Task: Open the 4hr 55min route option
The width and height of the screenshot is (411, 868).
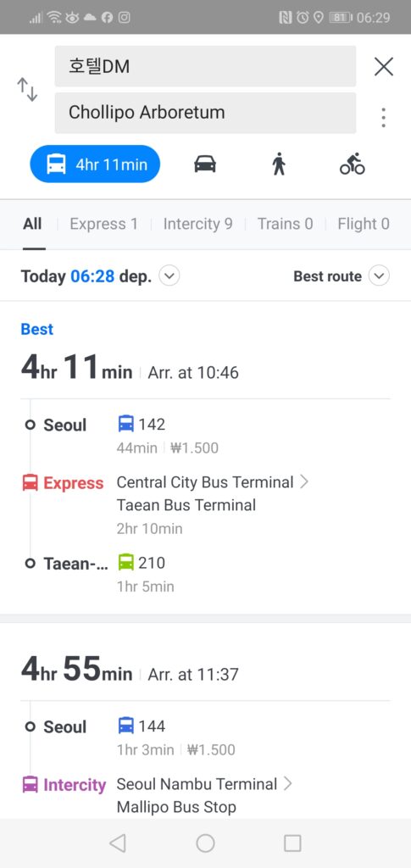Action: [205, 720]
